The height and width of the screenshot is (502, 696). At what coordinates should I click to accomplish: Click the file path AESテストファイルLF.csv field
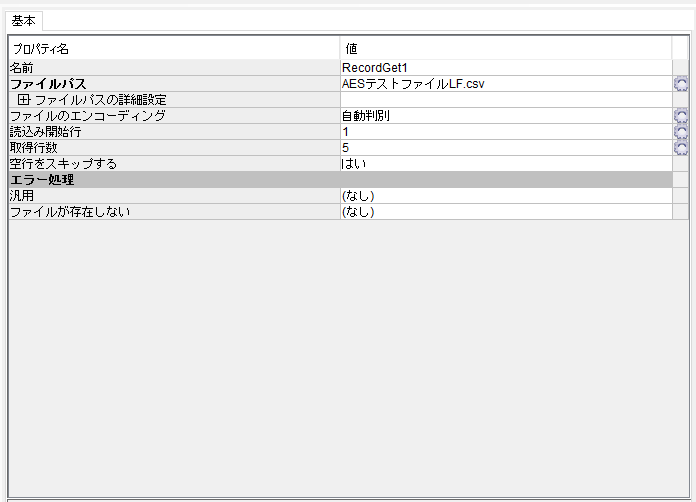coord(505,84)
